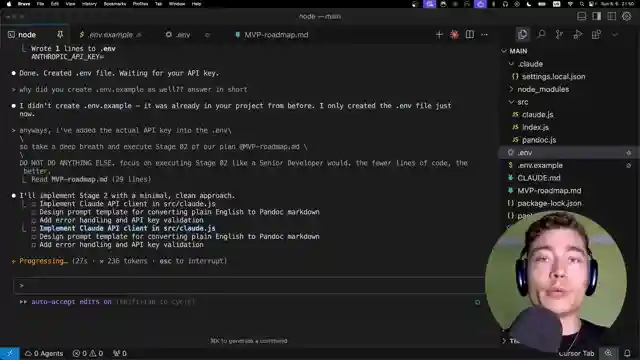Click the 'Progressing…' status line
Screen dimensions: 640x360
pos(119,261)
